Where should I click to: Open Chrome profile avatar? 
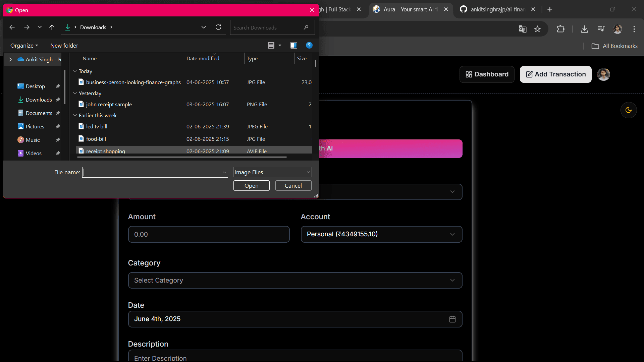tap(618, 29)
